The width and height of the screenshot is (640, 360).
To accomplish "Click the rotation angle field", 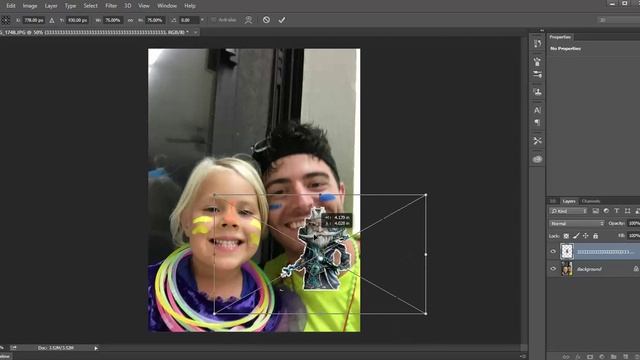I will tap(188, 20).
